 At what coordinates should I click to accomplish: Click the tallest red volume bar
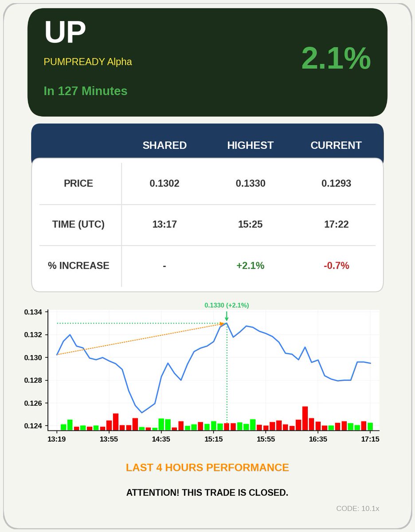305,419
